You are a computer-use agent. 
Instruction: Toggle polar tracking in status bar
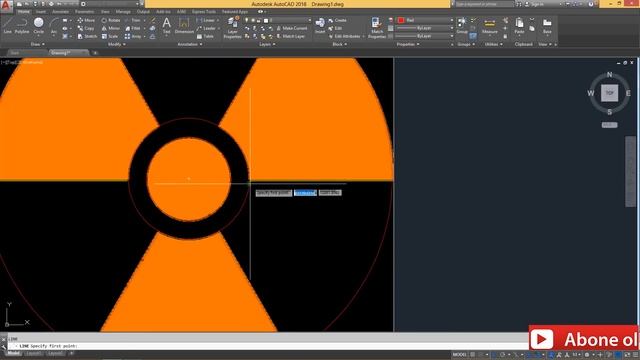pos(503,355)
